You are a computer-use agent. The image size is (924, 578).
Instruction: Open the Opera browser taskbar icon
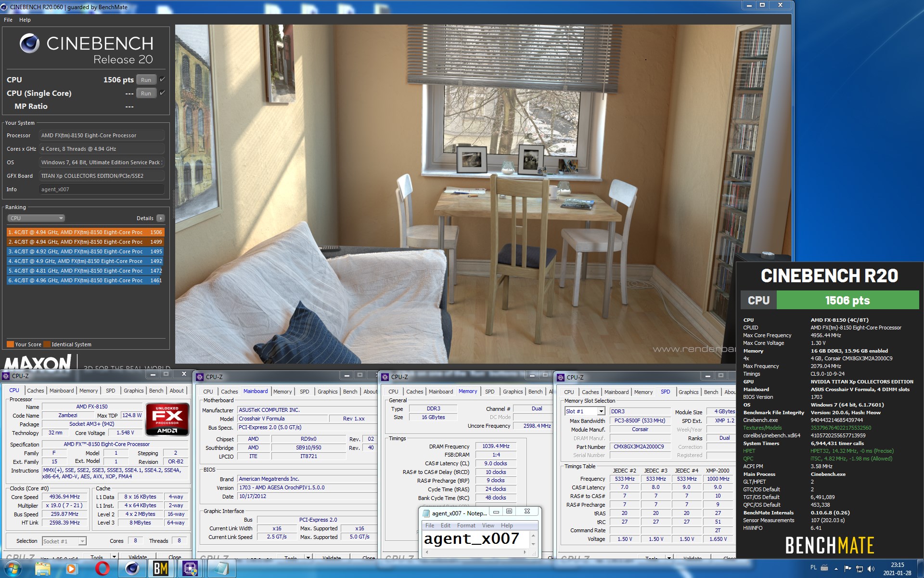click(x=102, y=569)
